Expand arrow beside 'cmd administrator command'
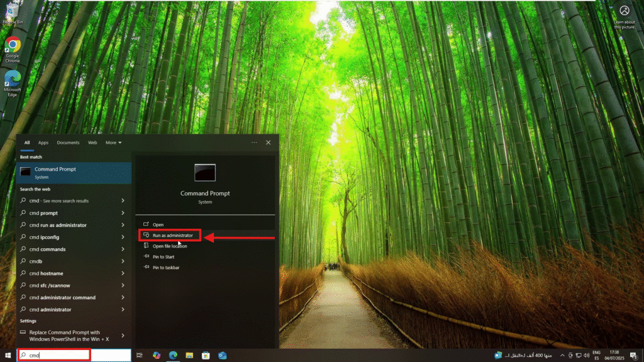The height and width of the screenshot is (362, 644). point(123,297)
